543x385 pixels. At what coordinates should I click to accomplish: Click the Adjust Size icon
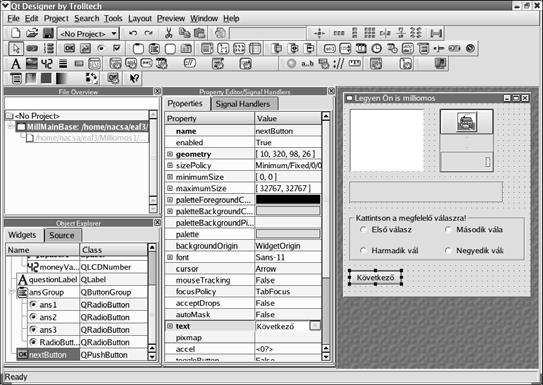(x=319, y=33)
